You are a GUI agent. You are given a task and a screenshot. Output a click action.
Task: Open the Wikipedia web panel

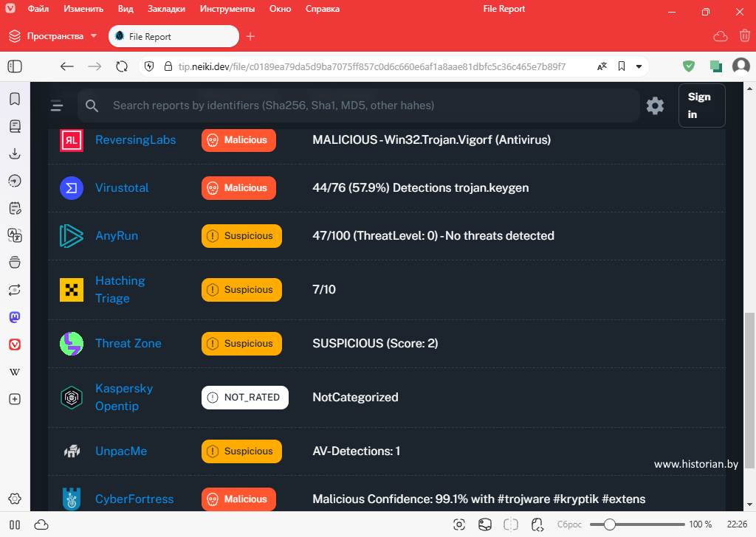point(15,372)
